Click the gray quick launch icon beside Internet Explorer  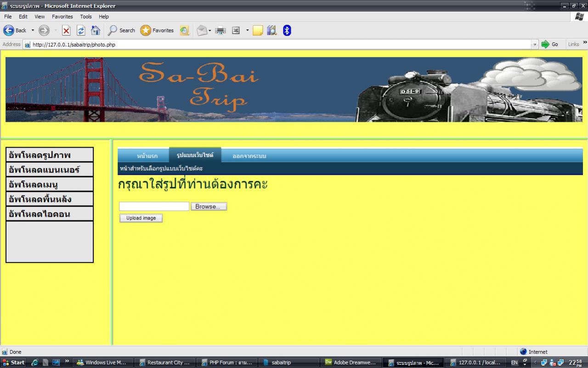point(45,362)
